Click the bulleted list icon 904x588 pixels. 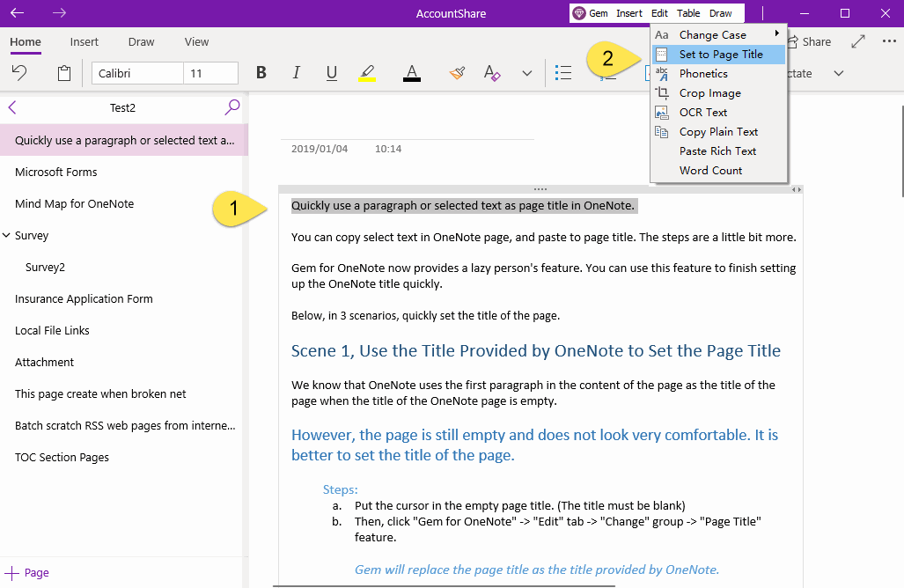pyautogui.click(x=562, y=73)
